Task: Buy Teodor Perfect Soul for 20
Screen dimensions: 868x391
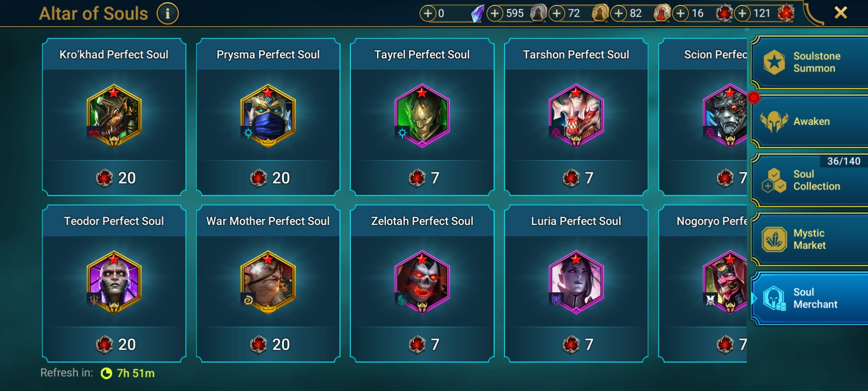Action: [114, 344]
